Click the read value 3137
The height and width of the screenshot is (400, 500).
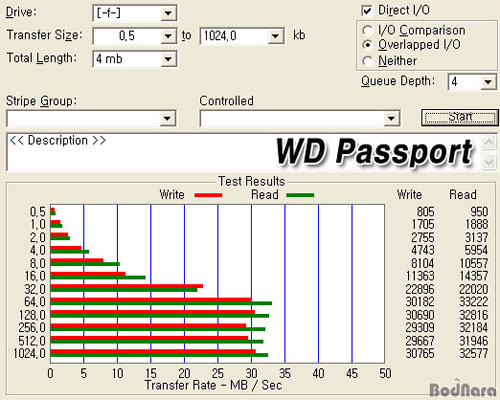click(x=476, y=237)
